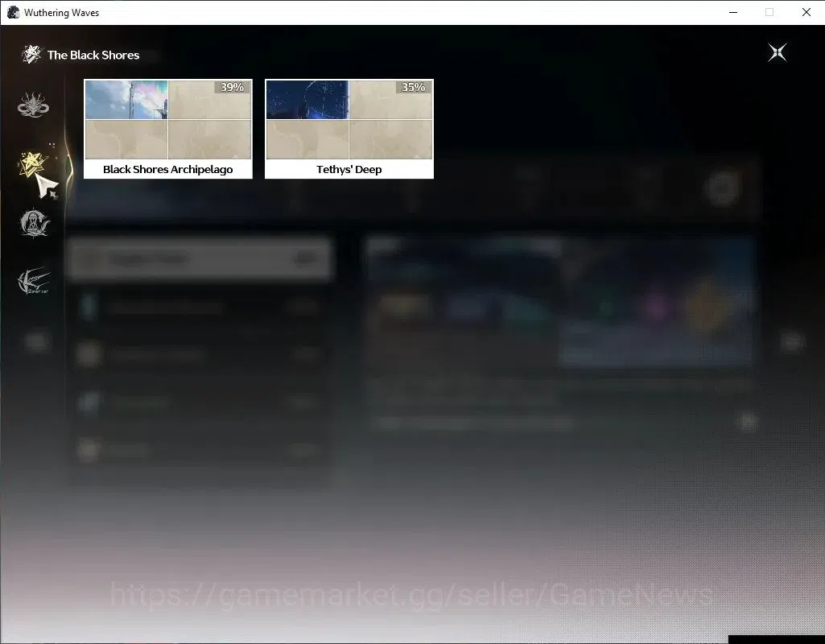The width and height of the screenshot is (825, 644).
Task: Open the Black Shores Archipelago card
Action: tap(168, 129)
